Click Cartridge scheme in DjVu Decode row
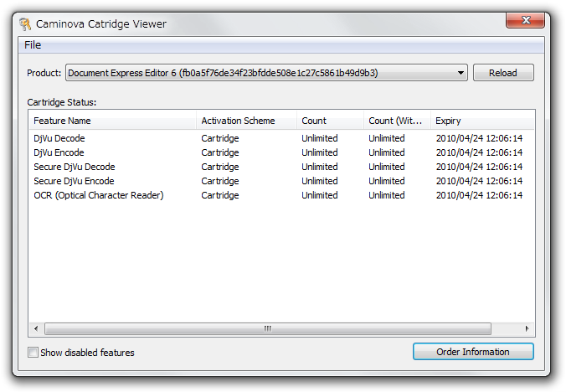Viewport: 566px width, 392px height. click(x=220, y=138)
